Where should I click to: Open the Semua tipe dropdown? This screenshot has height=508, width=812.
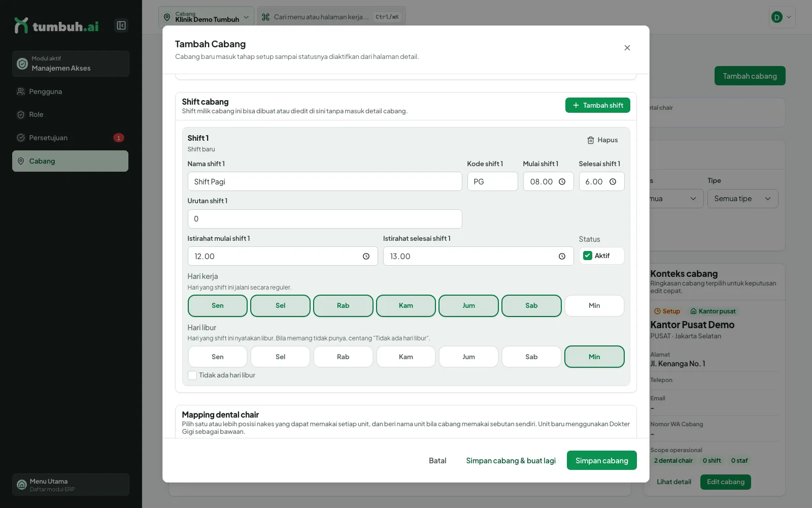point(742,199)
